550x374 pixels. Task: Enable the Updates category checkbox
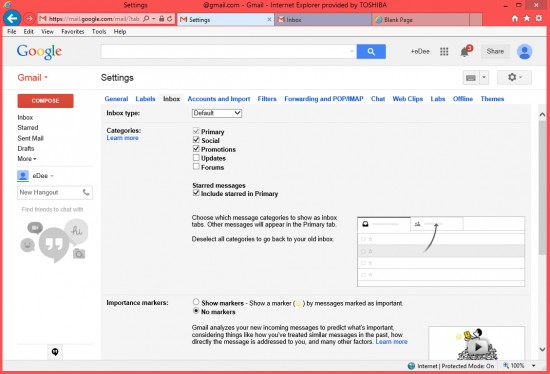point(196,158)
